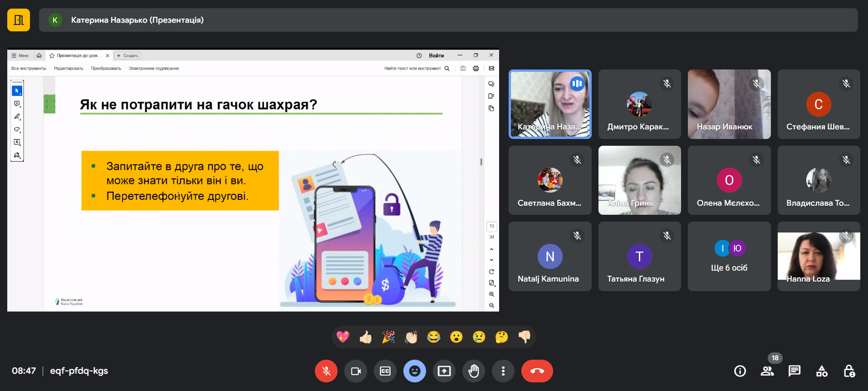Send the thumbs up reaction
The height and width of the screenshot is (391, 868).
[366, 337]
